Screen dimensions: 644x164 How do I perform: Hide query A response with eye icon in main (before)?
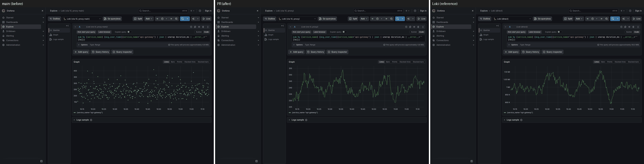coord(199,27)
